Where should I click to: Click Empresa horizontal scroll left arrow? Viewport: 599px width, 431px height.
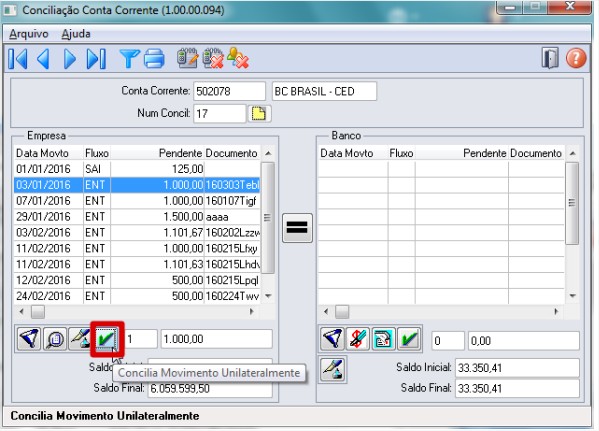pyautogui.click(x=21, y=312)
